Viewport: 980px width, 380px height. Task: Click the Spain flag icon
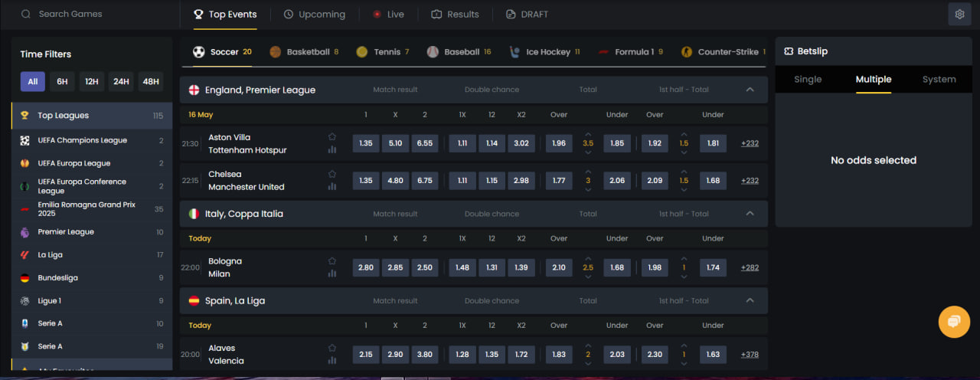coord(194,300)
